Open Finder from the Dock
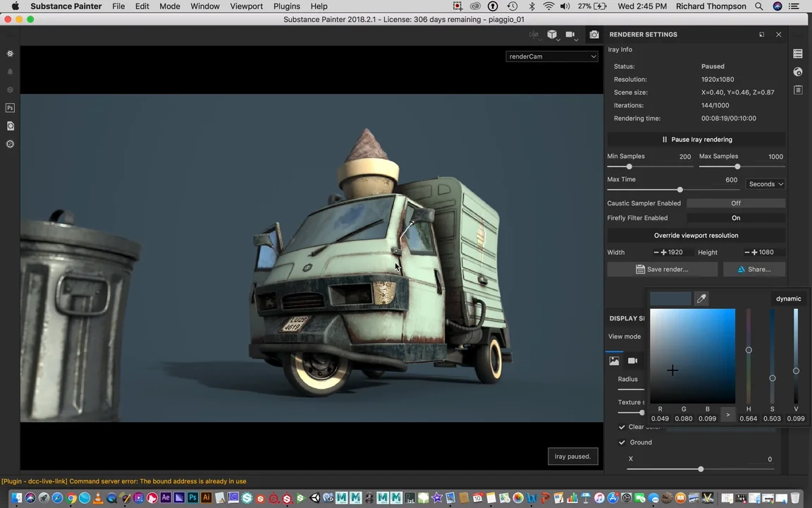This screenshot has width=812, height=508. click(17, 498)
